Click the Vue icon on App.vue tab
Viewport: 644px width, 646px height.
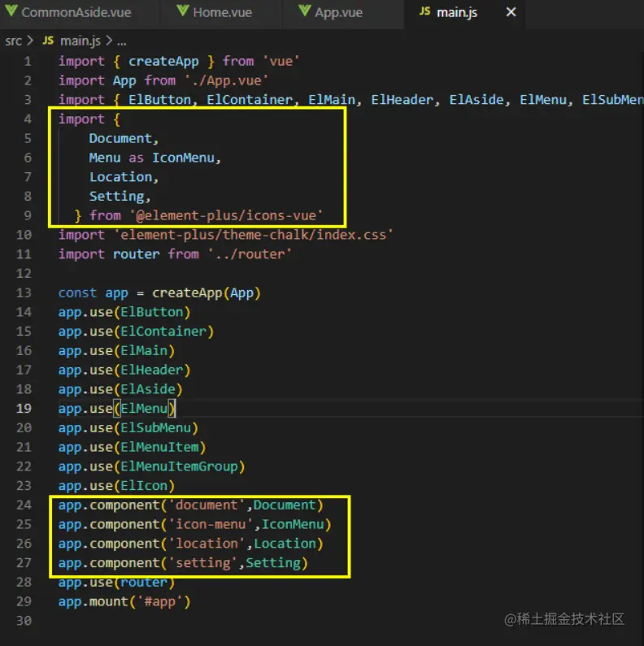[x=305, y=11]
